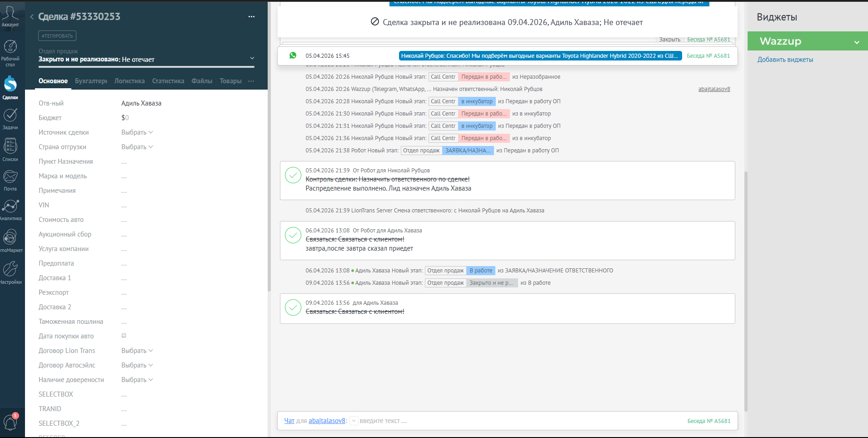This screenshot has height=438, width=868.
Task: Click the Отв-ный value Адиль Хаваза
Action: pos(141,103)
